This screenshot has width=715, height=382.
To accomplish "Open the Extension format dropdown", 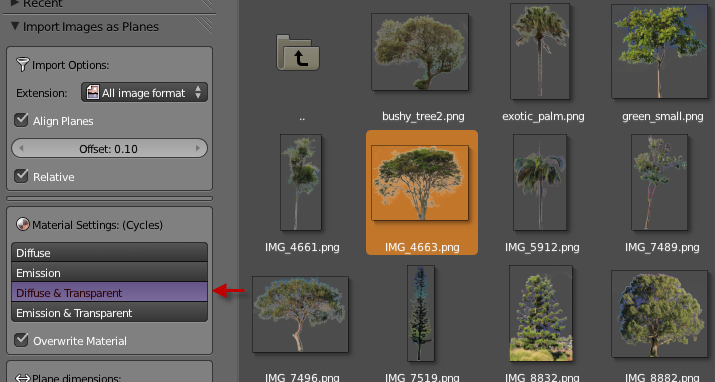I will point(144,93).
